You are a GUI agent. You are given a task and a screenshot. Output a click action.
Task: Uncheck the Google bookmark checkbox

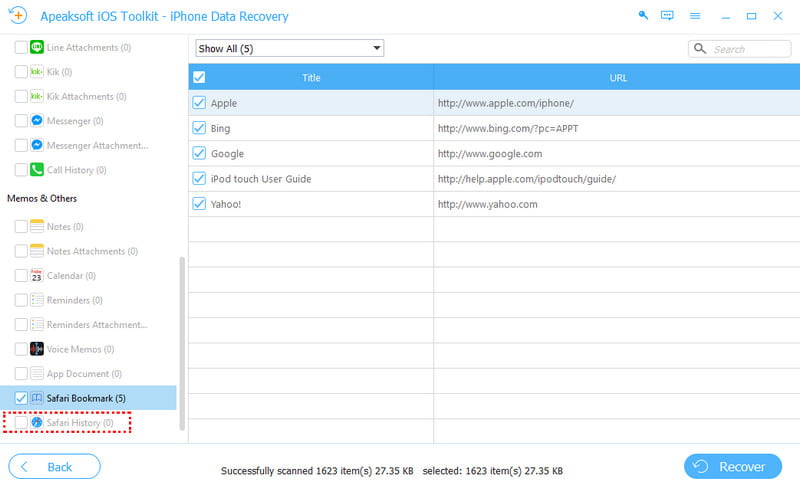click(x=199, y=154)
